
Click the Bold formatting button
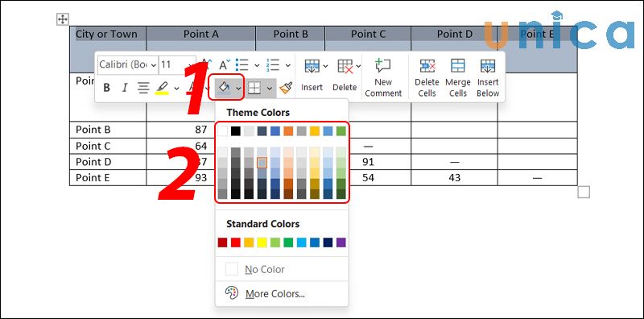(x=106, y=88)
